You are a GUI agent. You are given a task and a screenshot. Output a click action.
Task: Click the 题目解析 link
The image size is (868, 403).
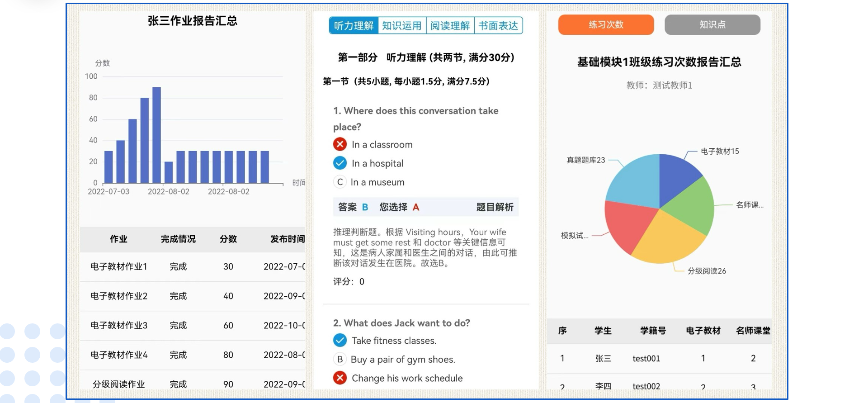pyautogui.click(x=495, y=207)
